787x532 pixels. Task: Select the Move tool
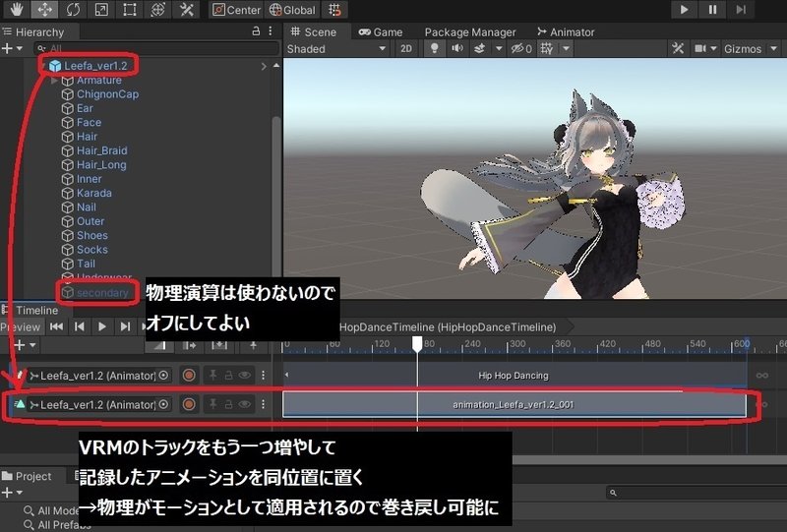click(44, 10)
